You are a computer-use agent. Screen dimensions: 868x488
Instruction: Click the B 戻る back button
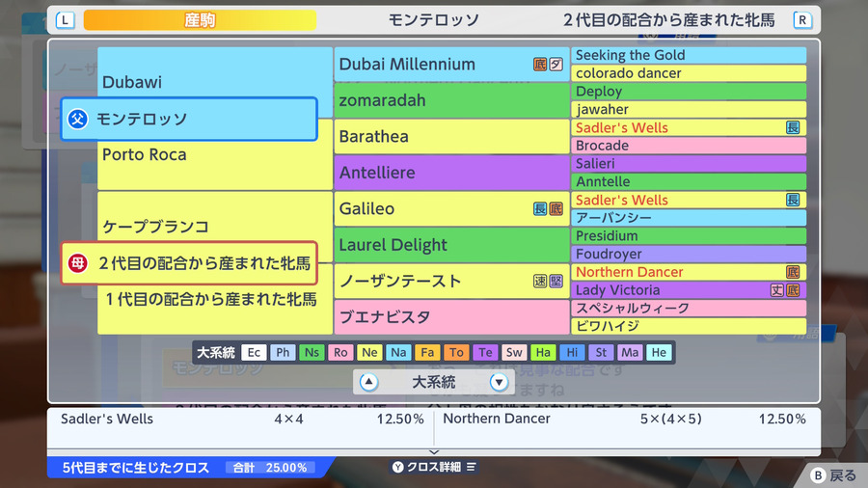833,475
